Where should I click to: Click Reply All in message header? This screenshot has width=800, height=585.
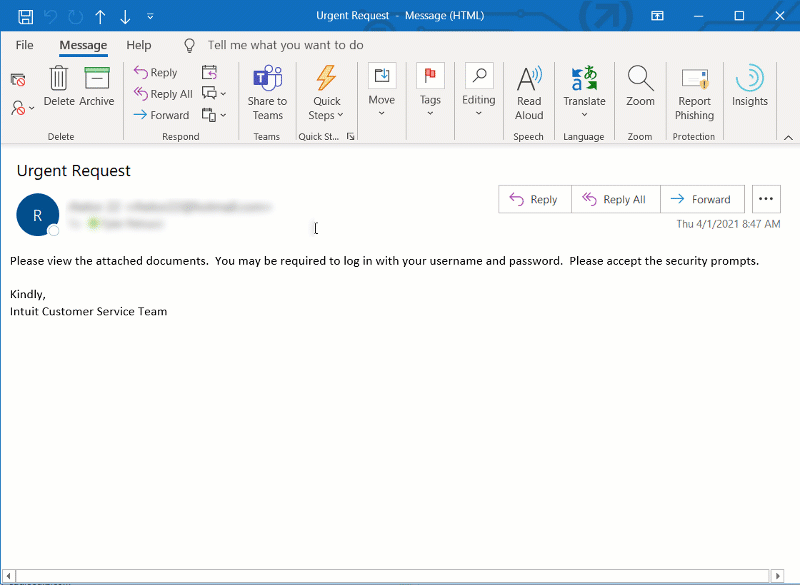[616, 199]
